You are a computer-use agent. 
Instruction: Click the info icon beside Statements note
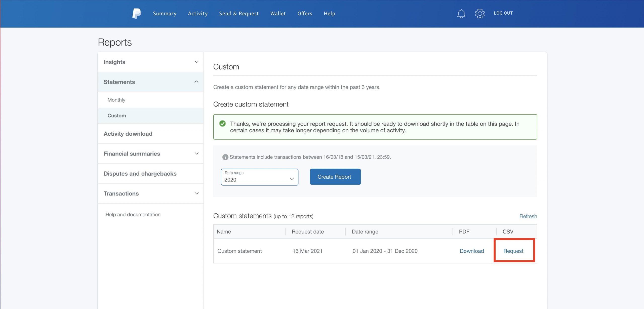[x=225, y=157]
